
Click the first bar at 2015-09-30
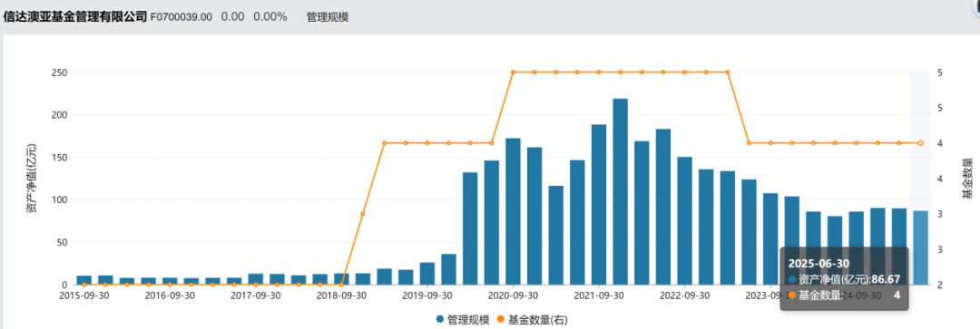83,280
